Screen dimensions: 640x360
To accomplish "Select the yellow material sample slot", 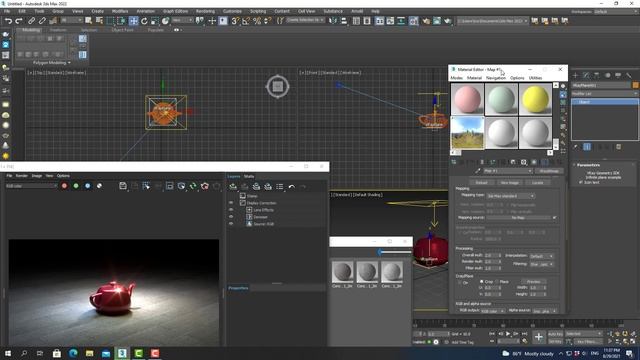I will pyautogui.click(x=536, y=99).
